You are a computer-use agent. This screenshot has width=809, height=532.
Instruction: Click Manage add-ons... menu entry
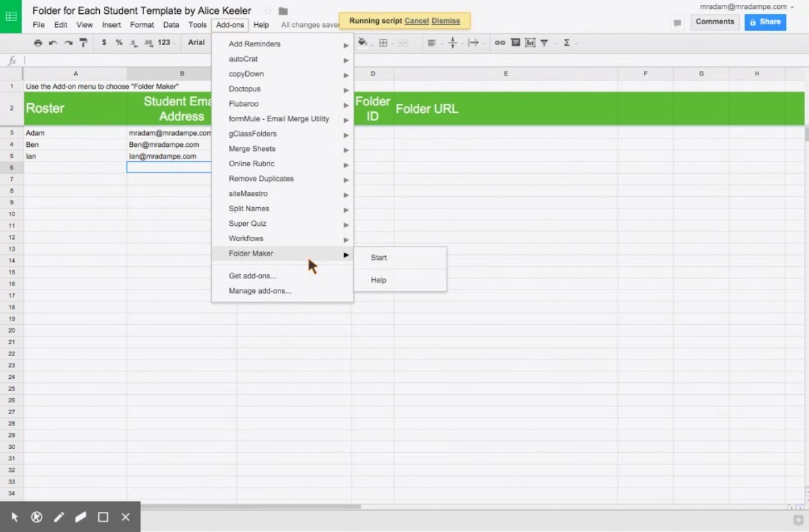(282, 291)
